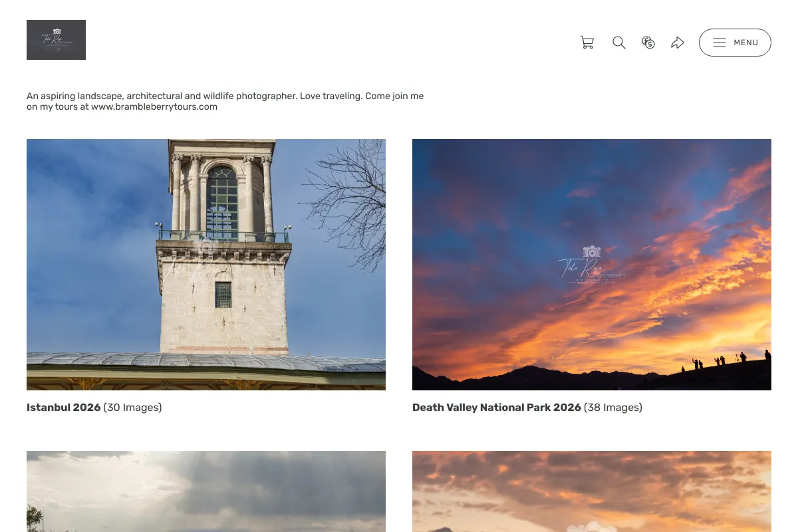Select the gallery thumbnail with orange clouds

coord(592,491)
